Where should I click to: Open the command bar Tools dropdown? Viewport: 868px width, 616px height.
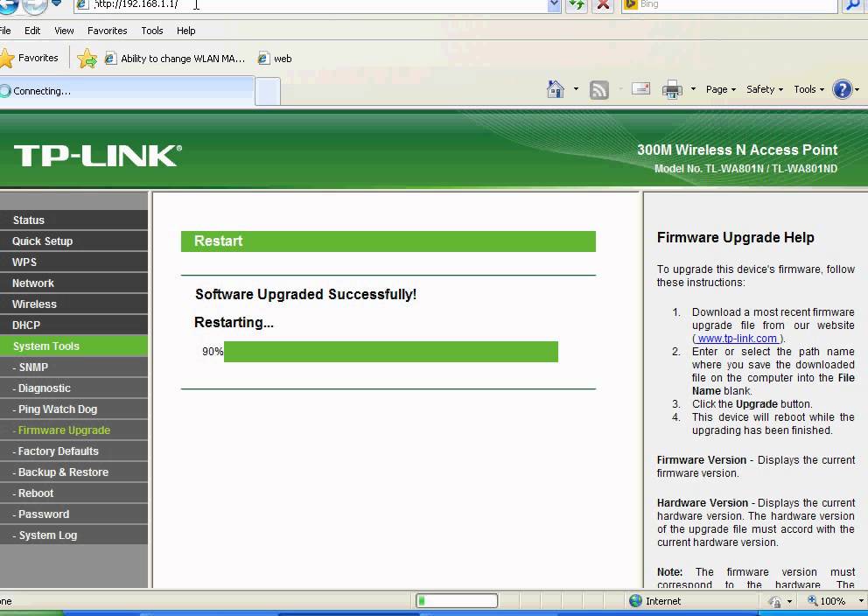pyautogui.click(x=808, y=89)
